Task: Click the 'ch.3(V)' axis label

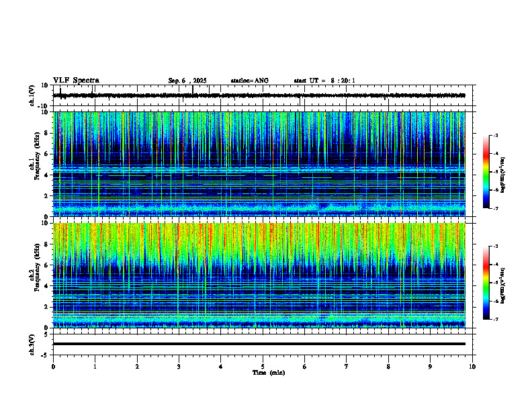Action: click(x=32, y=345)
